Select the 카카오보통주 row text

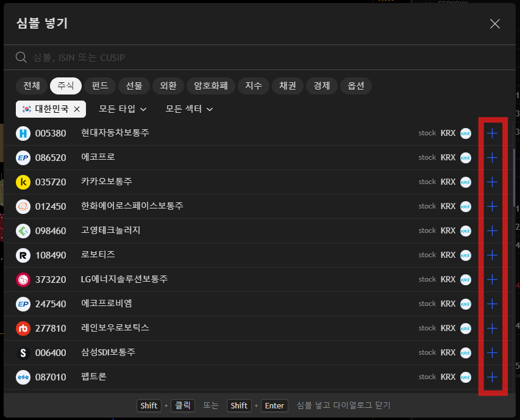pos(107,182)
